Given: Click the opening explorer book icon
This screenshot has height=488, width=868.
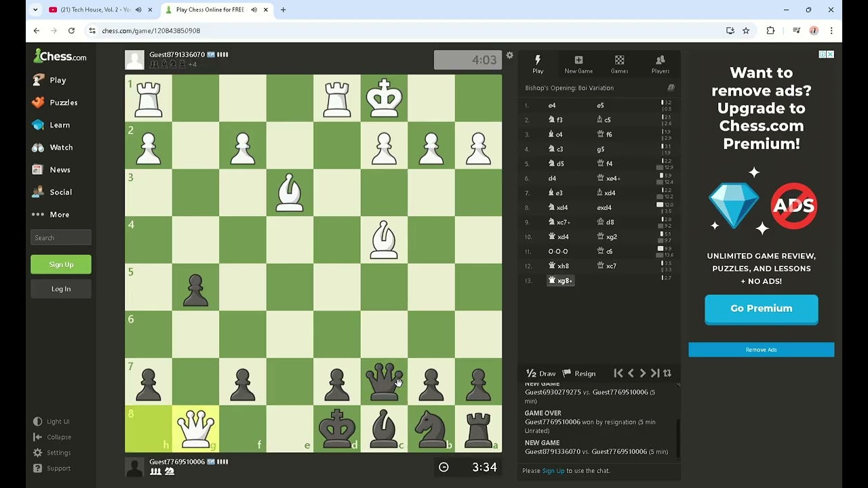Looking at the screenshot, I should pyautogui.click(x=671, y=87).
